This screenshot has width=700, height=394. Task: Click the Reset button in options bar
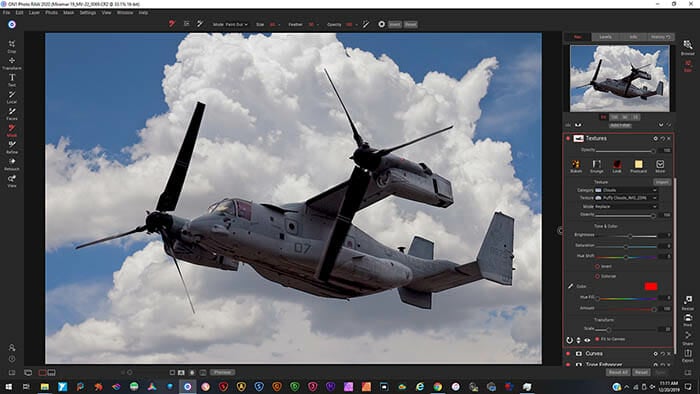(x=411, y=25)
